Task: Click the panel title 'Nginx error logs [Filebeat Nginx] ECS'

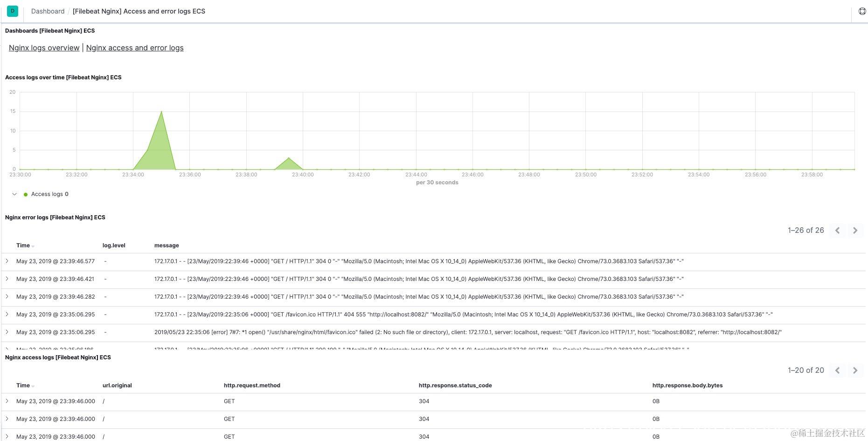Action: 55,217
